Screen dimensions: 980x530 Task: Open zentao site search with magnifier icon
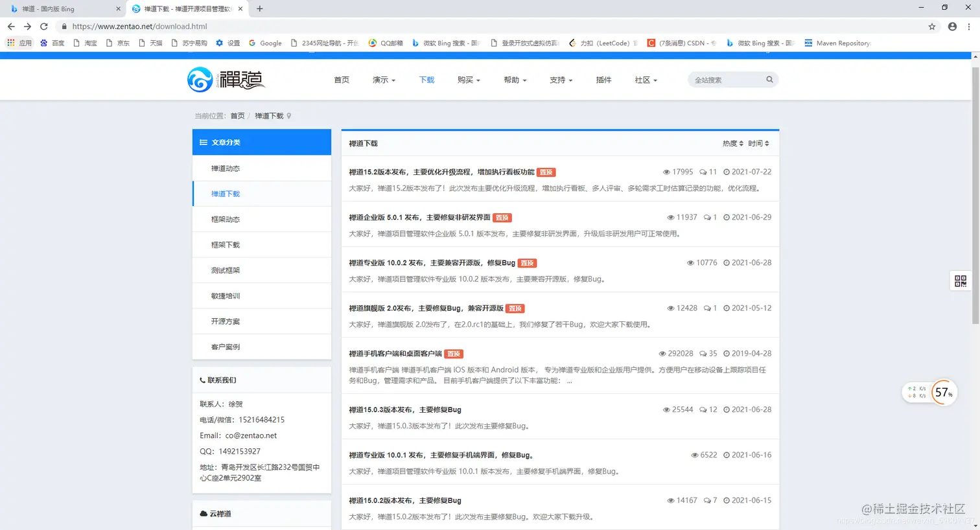pyautogui.click(x=769, y=79)
